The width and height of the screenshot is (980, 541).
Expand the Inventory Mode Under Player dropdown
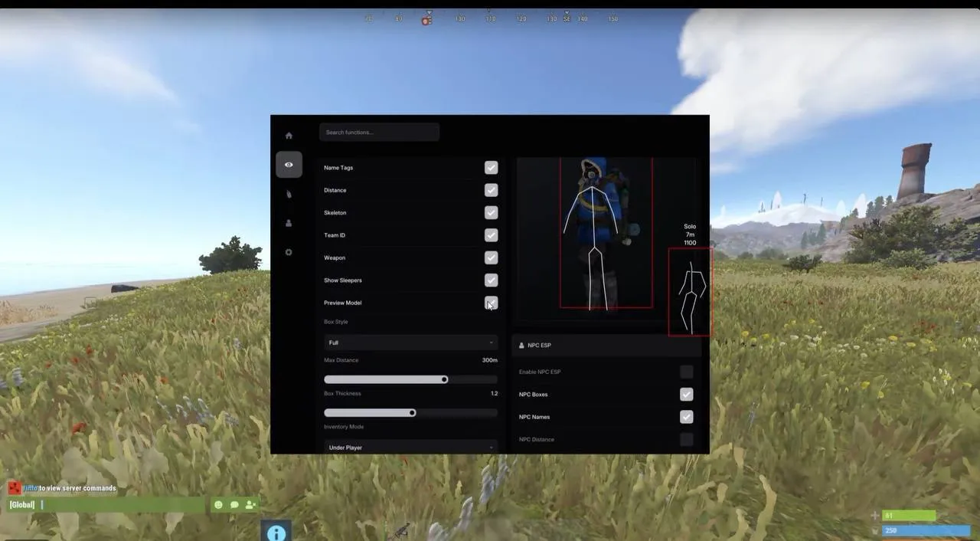coord(411,448)
